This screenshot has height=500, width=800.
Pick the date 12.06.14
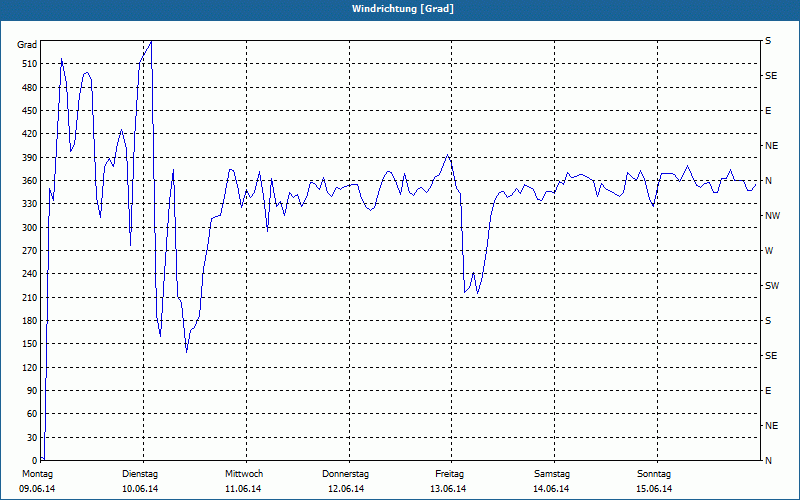pyautogui.click(x=346, y=489)
